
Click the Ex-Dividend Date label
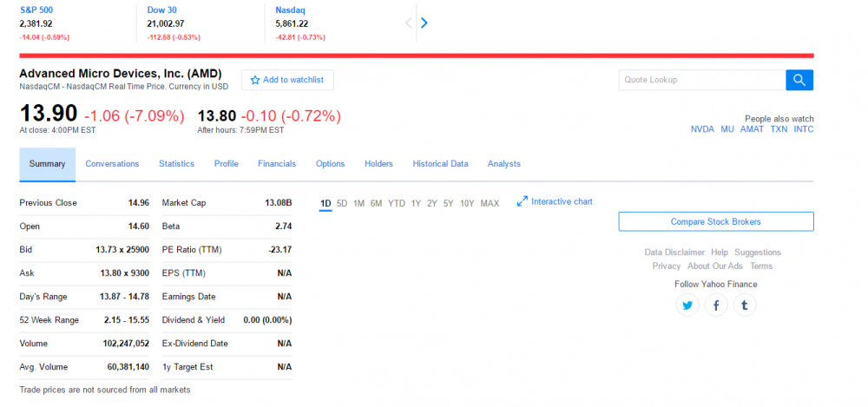tap(194, 344)
